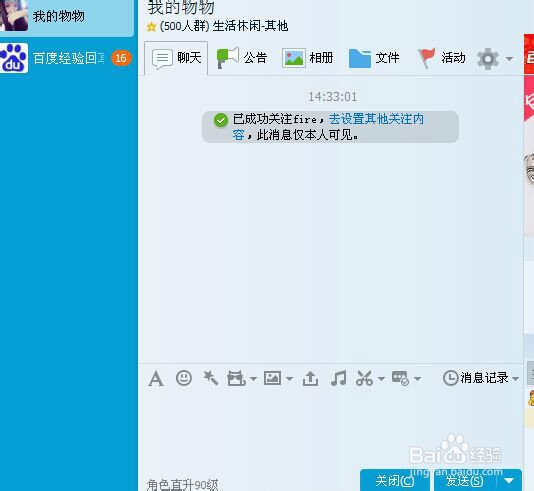This screenshot has height=491, width=534.
Task: Open 消息记录 message history
Action: (476, 378)
